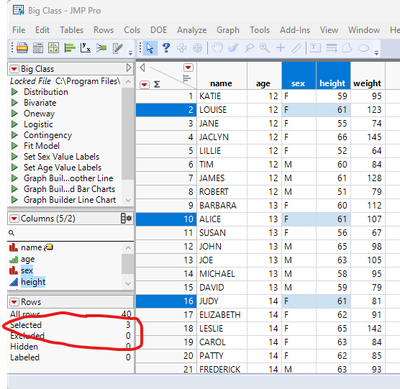The image size is (400, 389).
Task: Select the sex column header
Action: click(x=298, y=76)
